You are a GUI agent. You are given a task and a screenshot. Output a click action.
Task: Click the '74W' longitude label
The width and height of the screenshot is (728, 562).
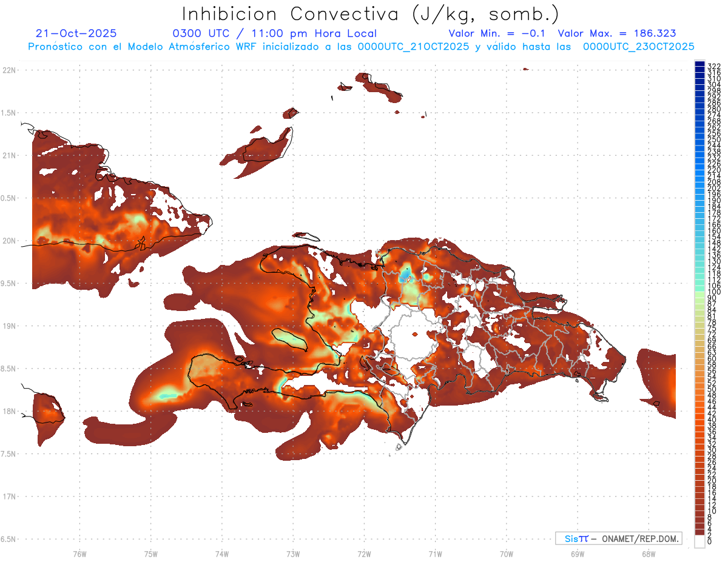(222, 554)
